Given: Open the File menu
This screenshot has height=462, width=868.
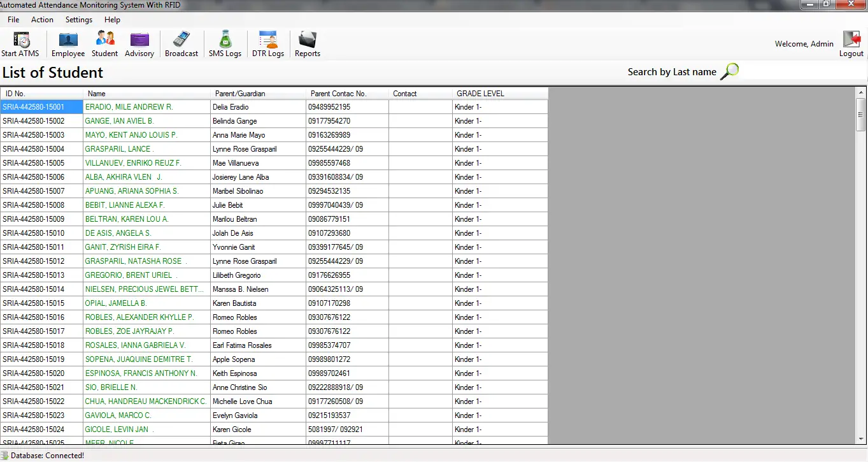Looking at the screenshot, I should (x=13, y=20).
